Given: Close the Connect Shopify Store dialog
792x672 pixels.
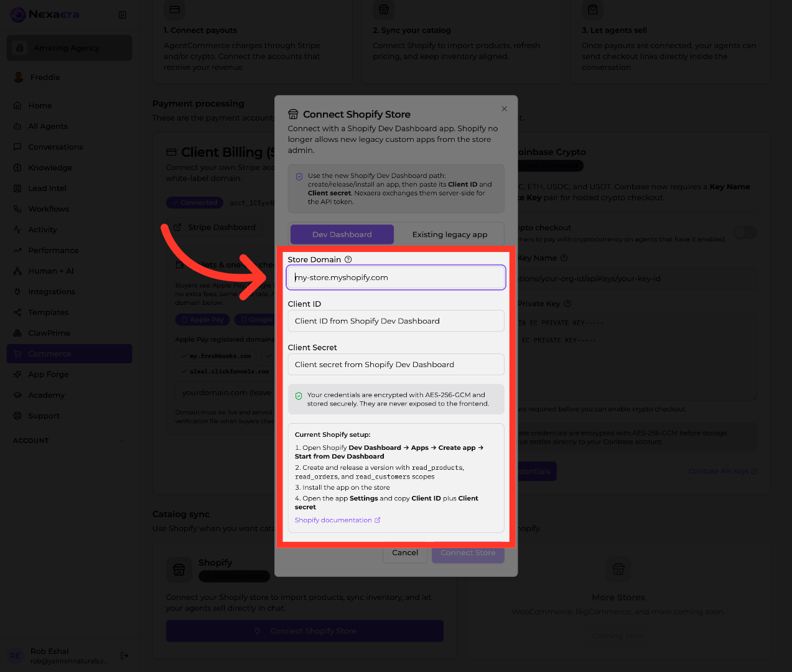Looking at the screenshot, I should pyautogui.click(x=505, y=109).
